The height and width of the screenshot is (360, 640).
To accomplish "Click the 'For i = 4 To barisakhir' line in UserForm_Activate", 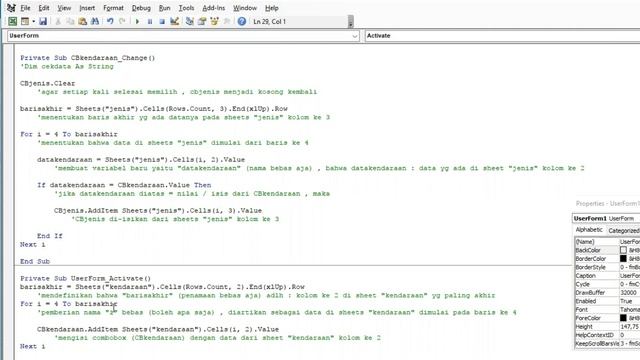I will pyautogui.click(x=69, y=304).
